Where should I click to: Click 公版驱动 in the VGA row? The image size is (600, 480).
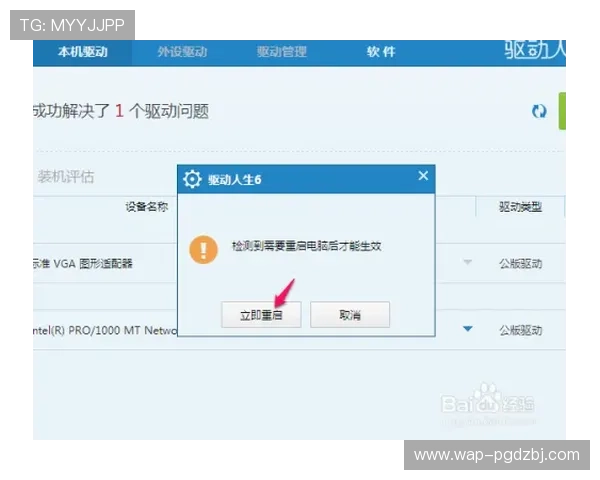520,263
